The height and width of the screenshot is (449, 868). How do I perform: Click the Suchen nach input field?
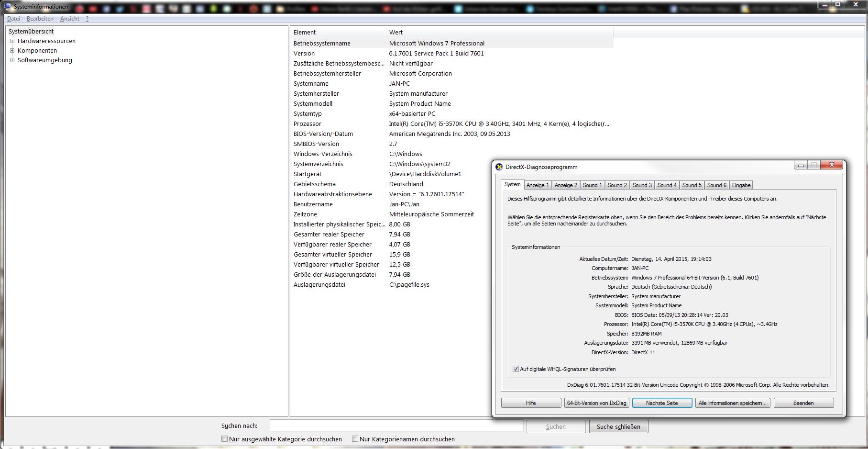[396, 426]
